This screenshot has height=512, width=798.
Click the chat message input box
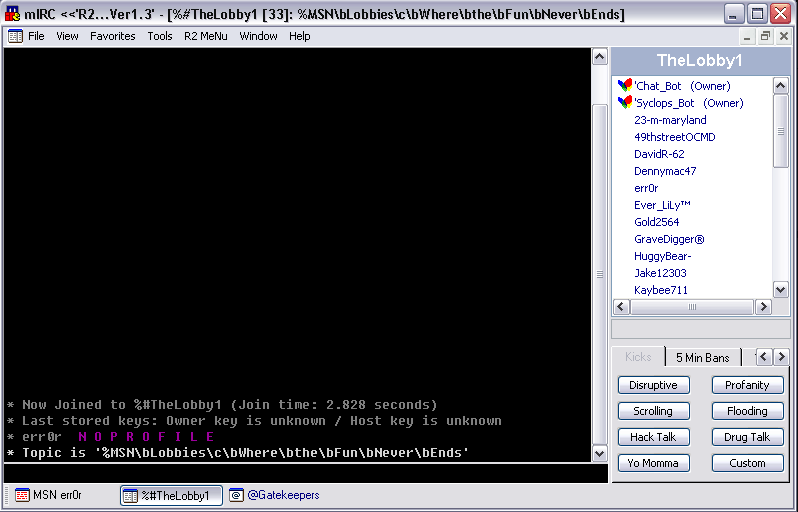[305, 473]
